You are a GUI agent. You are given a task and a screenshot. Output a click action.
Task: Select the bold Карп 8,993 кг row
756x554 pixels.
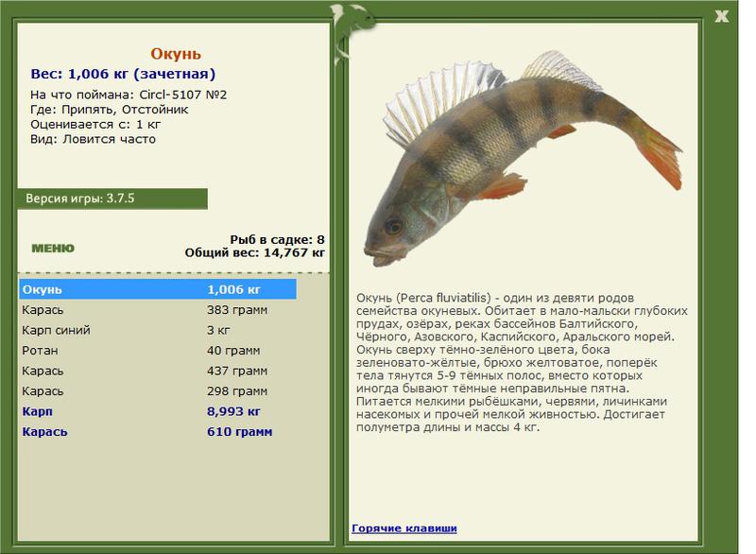158,411
